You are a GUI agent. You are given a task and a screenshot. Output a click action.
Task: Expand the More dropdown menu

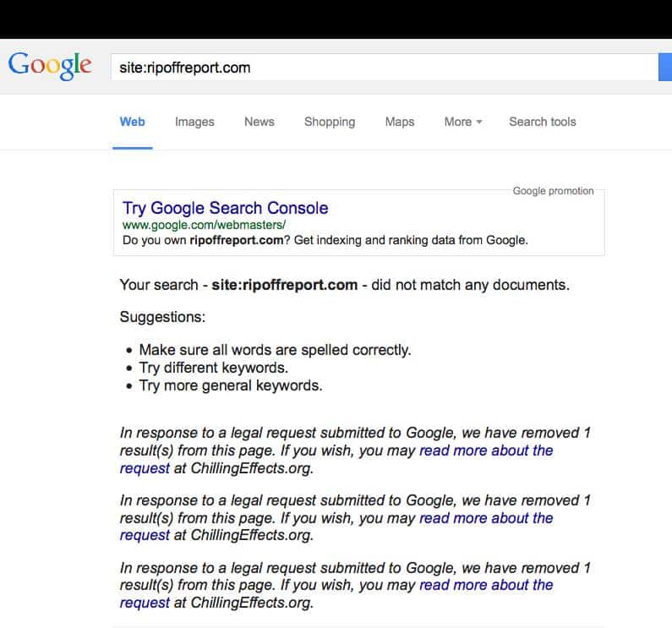tap(463, 122)
